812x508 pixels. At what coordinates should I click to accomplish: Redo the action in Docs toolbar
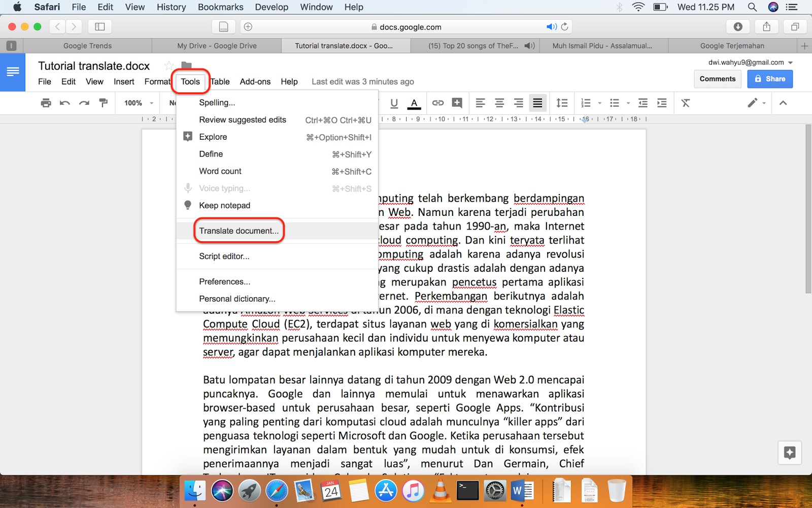(x=84, y=103)
